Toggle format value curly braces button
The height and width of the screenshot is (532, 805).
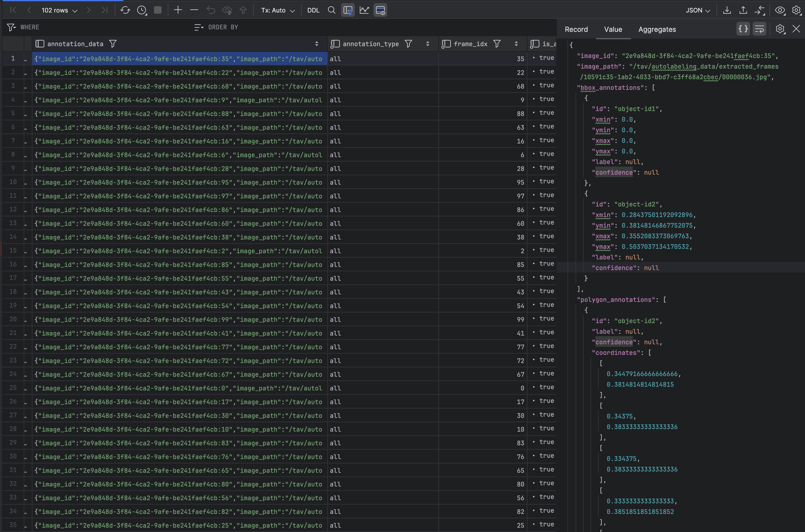(x=743, y=29)
